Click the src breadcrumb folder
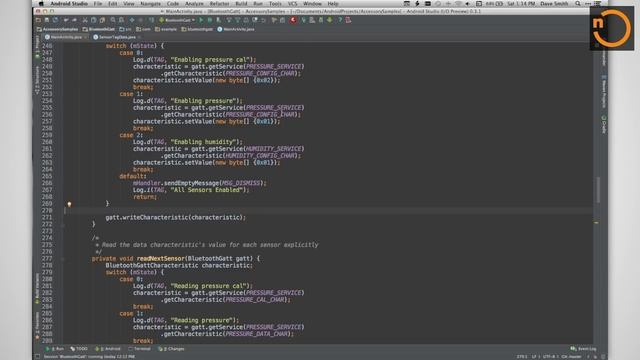 125,29
